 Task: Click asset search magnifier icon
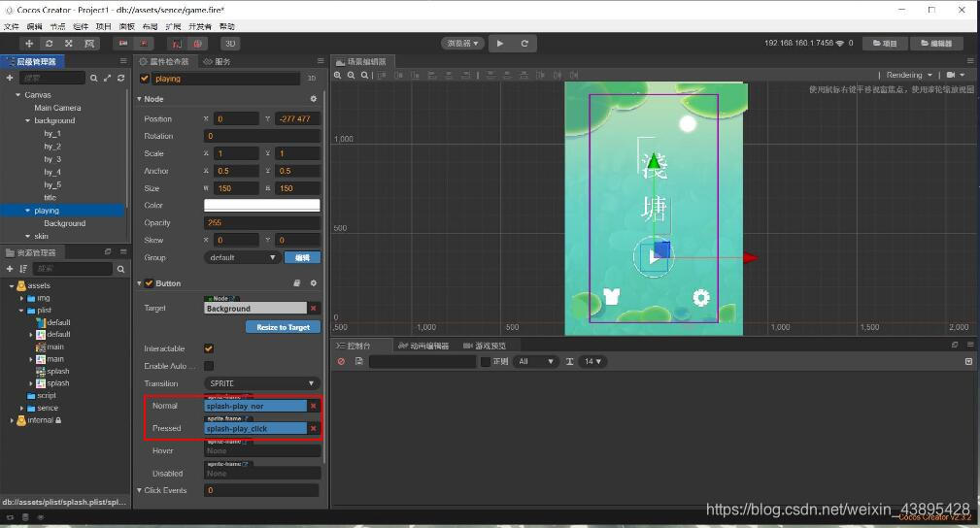click(x=120, y=269)
